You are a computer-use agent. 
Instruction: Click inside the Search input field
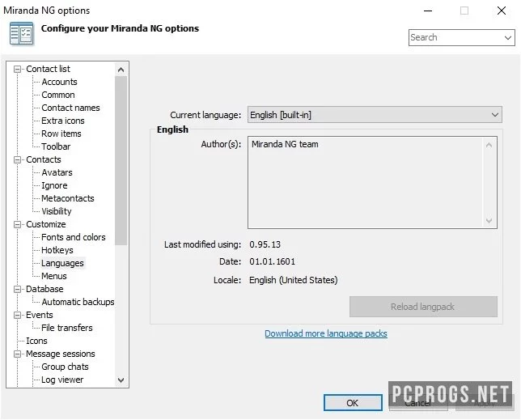tap(455, 37)
